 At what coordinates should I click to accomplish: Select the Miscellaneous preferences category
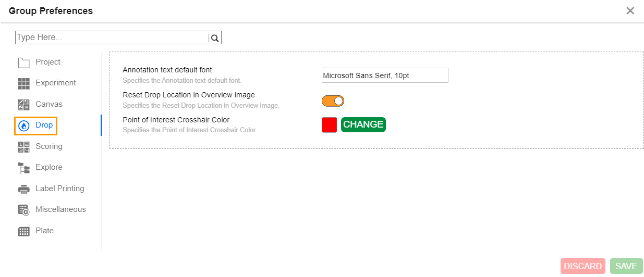point(60,209)
